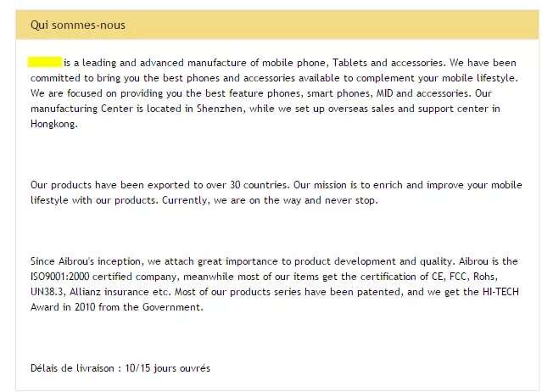The width and height of the screenshot is (542, 392).
Task: Click the yellow highlighted block in first paragraph
Action: click(45, 63)
